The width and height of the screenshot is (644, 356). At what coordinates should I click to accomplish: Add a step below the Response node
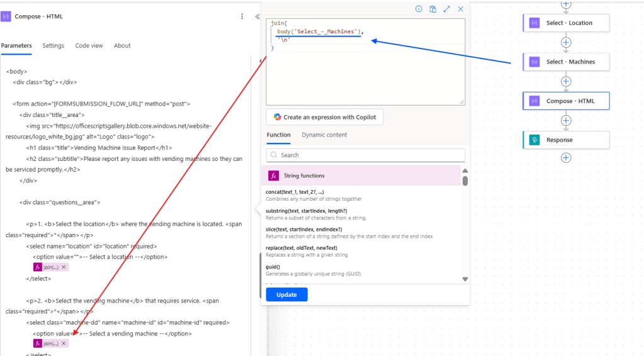(x=566, y=157)
